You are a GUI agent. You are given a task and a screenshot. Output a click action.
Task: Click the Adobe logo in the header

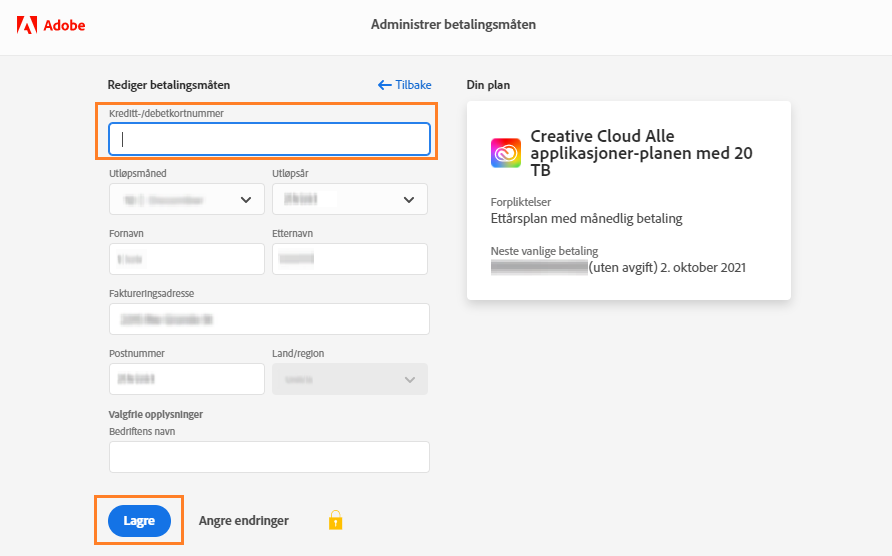[x=51, y=25]
